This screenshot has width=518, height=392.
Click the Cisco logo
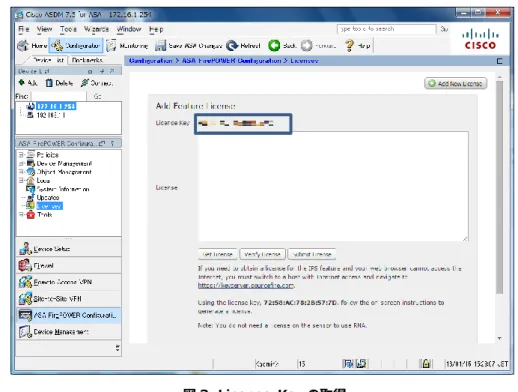coord(480,39)
